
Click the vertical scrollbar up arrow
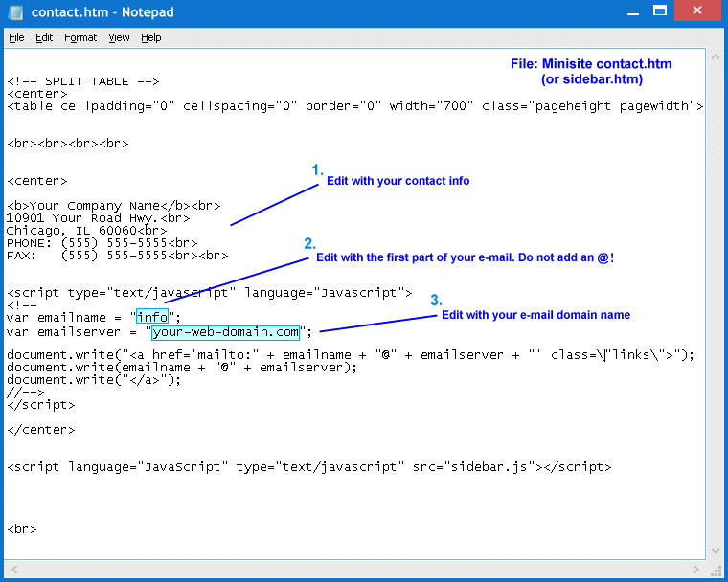coord(715,57)
